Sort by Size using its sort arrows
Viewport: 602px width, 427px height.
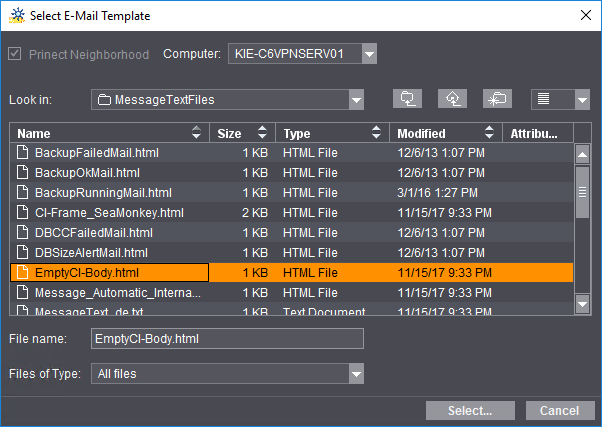[x=262, y=133]
